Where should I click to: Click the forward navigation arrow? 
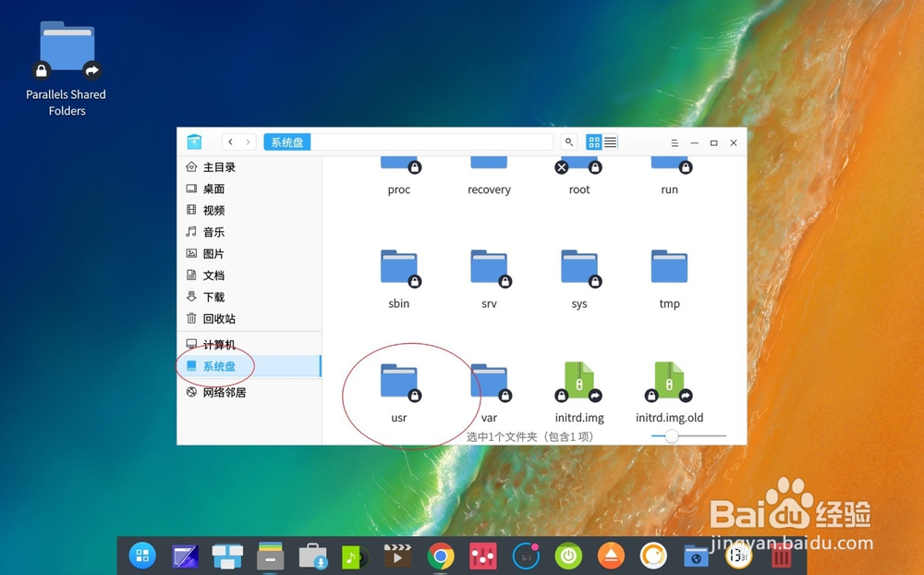246,141
